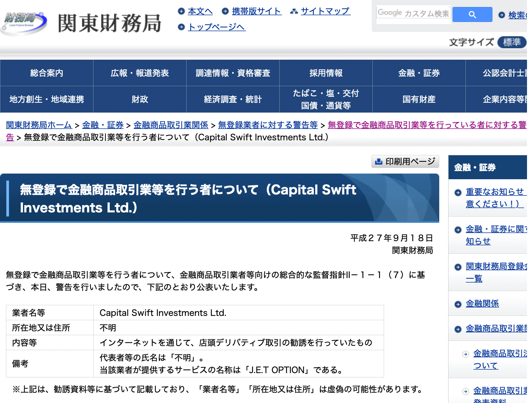Open the 地方創生・地域連携 navigation menu
Image resolution: width=532 pixels, height=403 pixels.
click(x=47, y=99)
